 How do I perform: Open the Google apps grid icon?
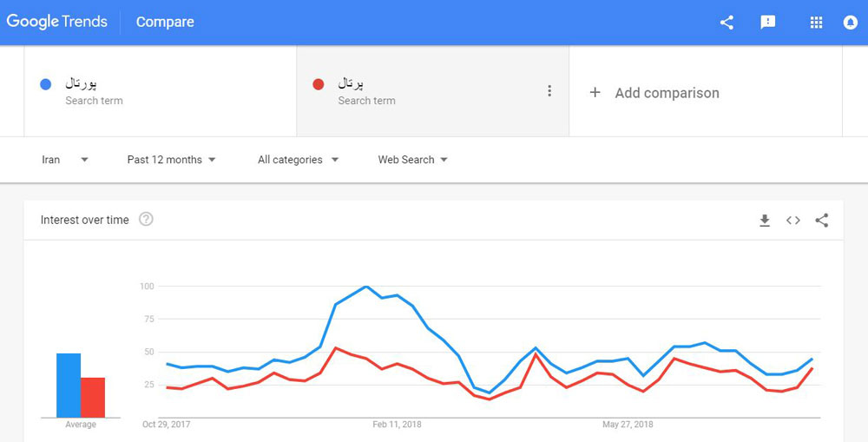pos(816,23)
